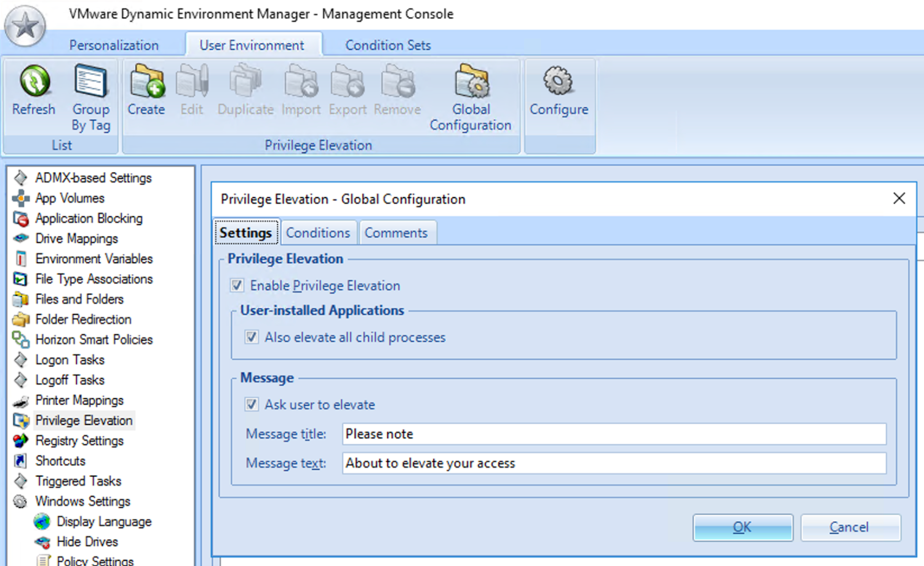Switch to the Personalization ribbon tab
Screen dimensions: 924x566
click(114, 46)
